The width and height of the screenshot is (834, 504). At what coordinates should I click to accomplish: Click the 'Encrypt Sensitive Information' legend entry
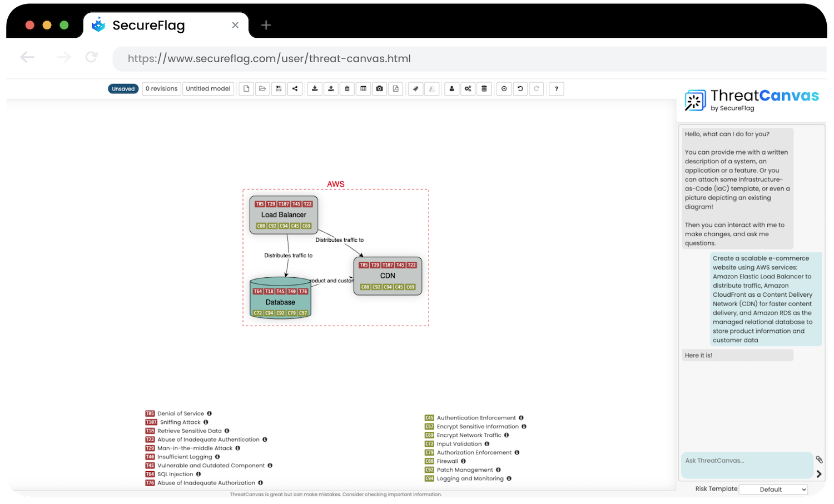(478, 427)
